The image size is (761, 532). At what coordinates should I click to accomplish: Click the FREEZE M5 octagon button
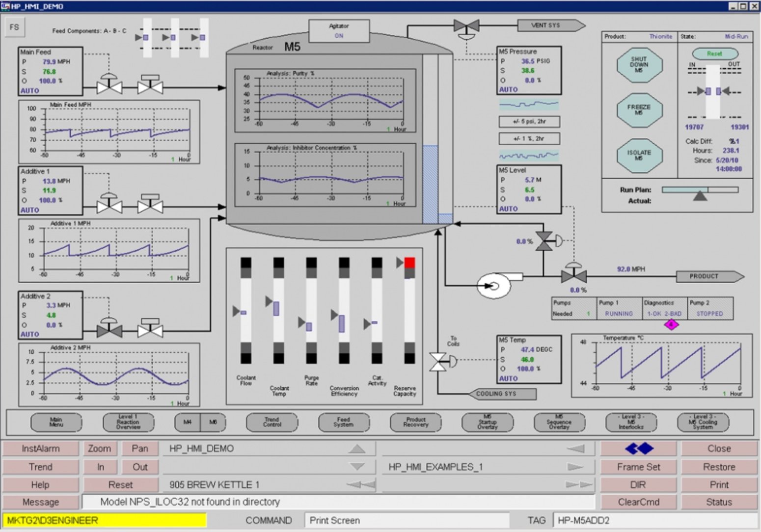(x=639, y=110)
